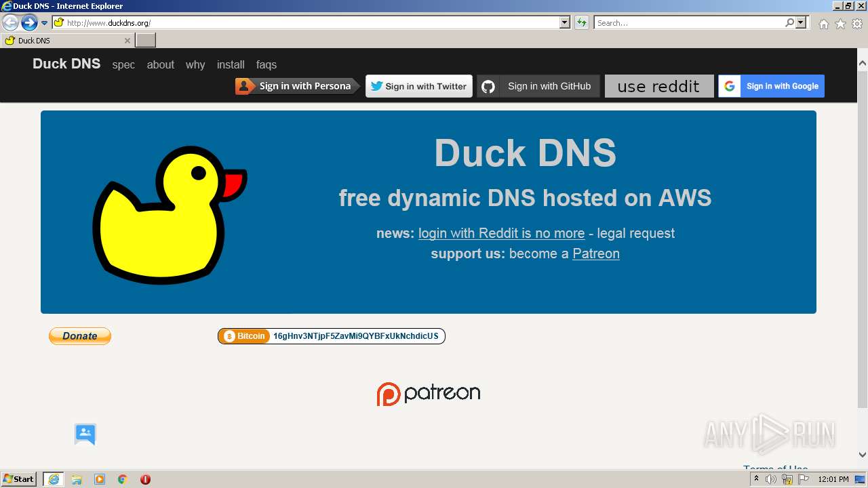Close the Duck DNS tab
The height and width of the screenshot is (488, 868).
127,41
